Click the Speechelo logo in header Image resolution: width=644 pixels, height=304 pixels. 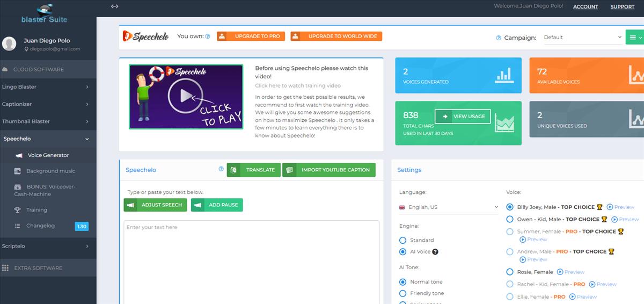(145, 36)
